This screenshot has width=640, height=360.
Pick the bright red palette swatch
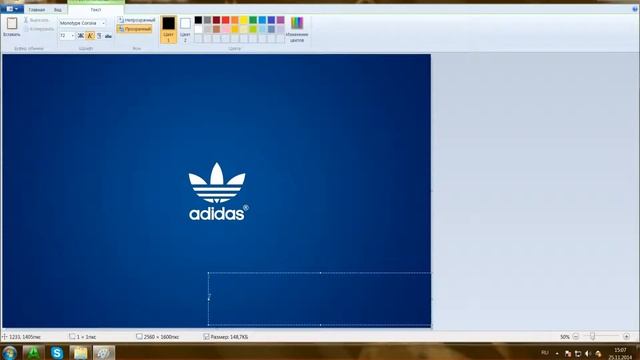226,20
